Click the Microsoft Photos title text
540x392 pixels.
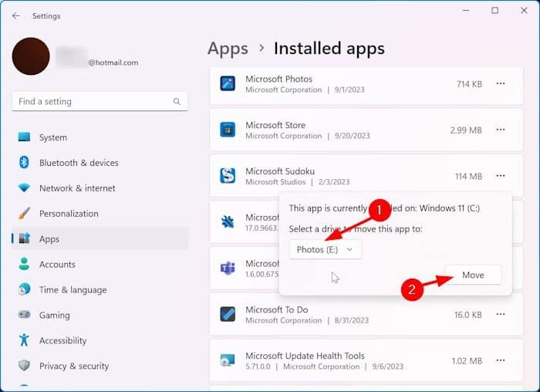tap(279, 79)
